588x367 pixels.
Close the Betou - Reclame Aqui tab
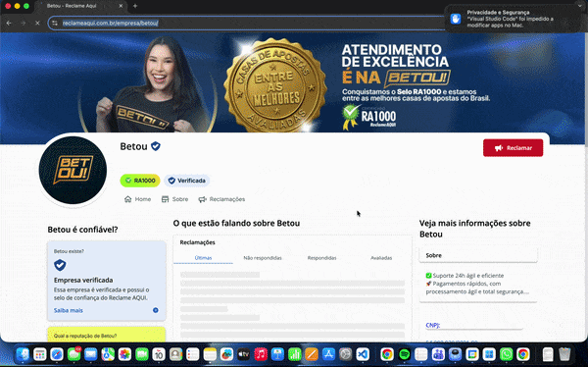coord(121,6)
